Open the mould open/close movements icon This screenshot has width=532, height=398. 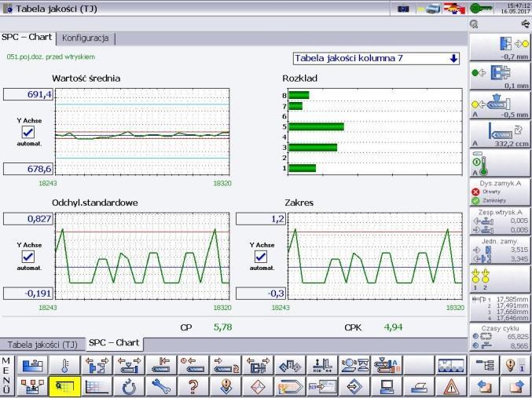click(97, 365)
